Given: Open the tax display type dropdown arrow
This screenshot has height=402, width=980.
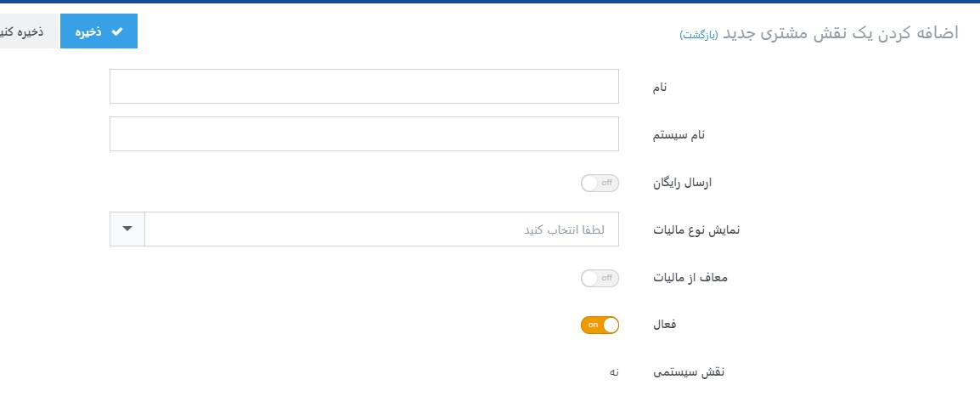Looking at the screenshot, I should click(x=127, y=229).
